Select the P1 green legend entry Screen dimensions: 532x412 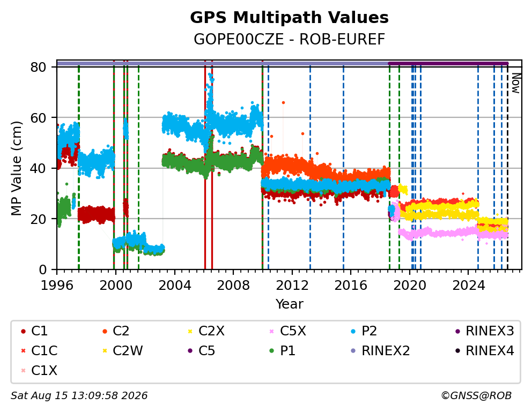pos(282,351)
